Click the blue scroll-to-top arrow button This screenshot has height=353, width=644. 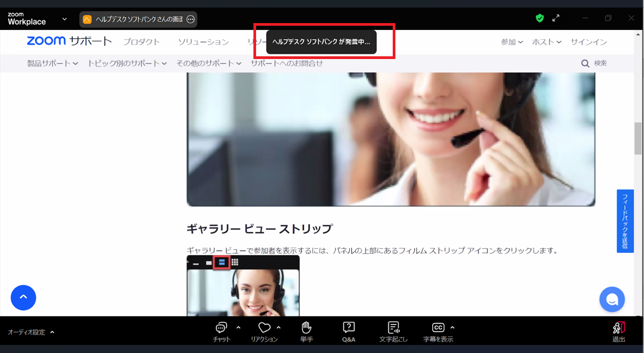click(24, 297)
